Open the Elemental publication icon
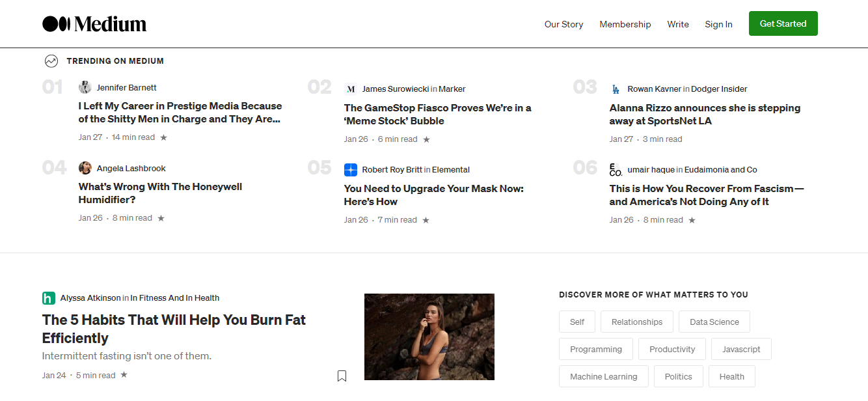Viewport: 868px width, 401px height. point(351,170)
